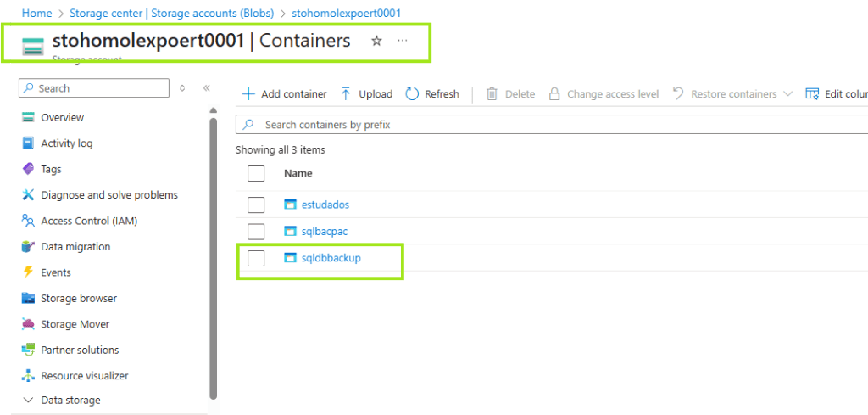Screen dimensions: 868x415
Task: Click the Edit columns icon
Action: click(812, 94)
